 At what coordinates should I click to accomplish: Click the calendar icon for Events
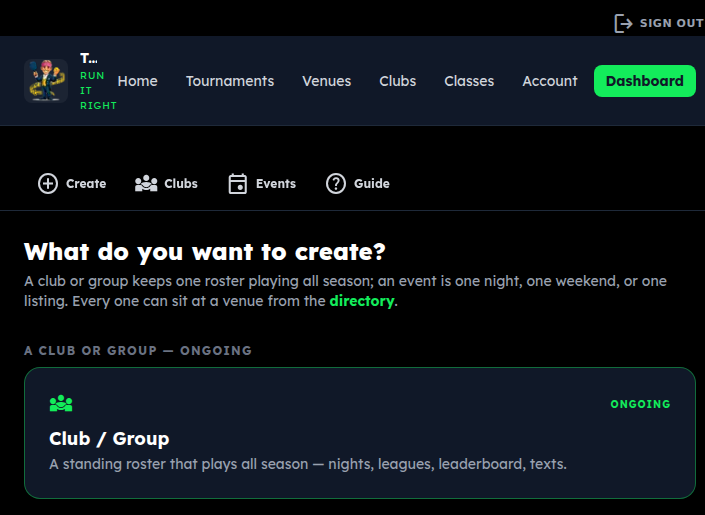[237, 184]
